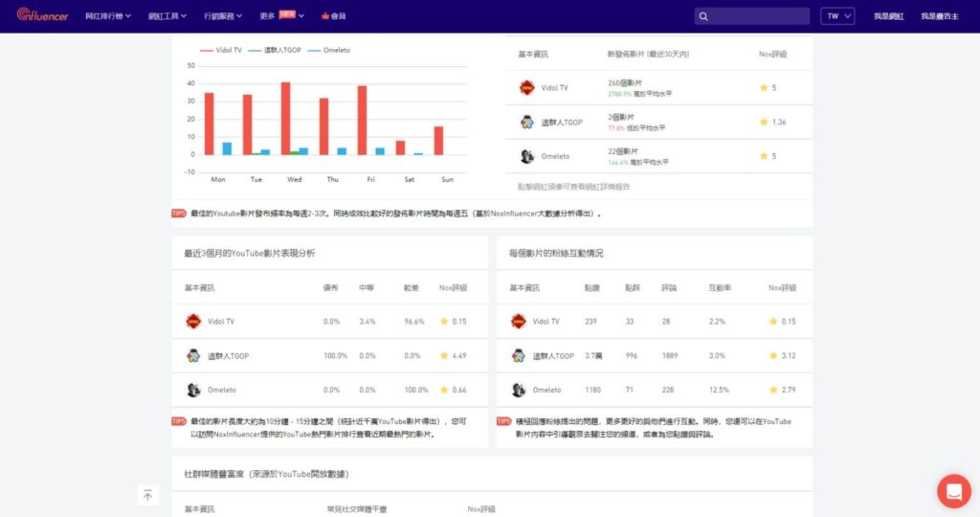
Task: Toggle 這群人TGOP series in chart legend
Action: (274, 50)
